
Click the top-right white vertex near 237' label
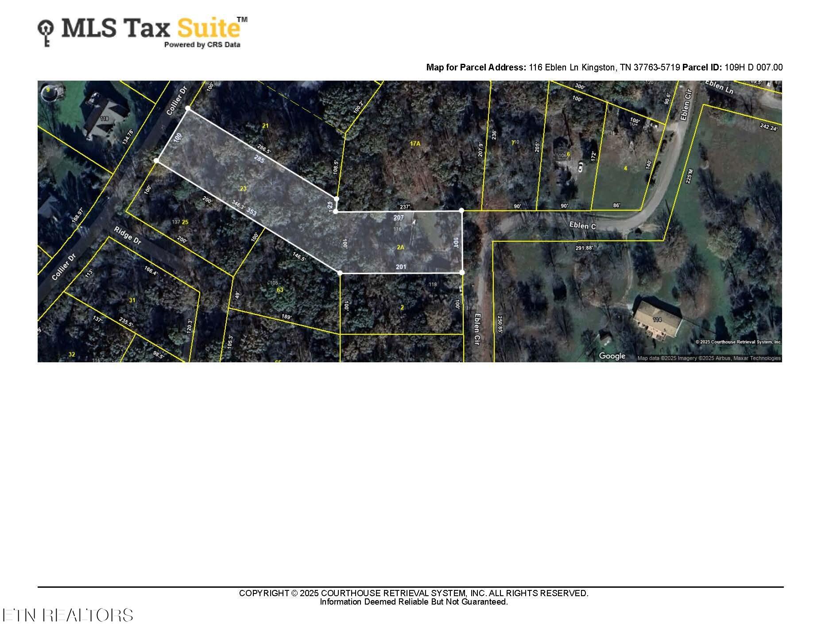pos(461,210)
